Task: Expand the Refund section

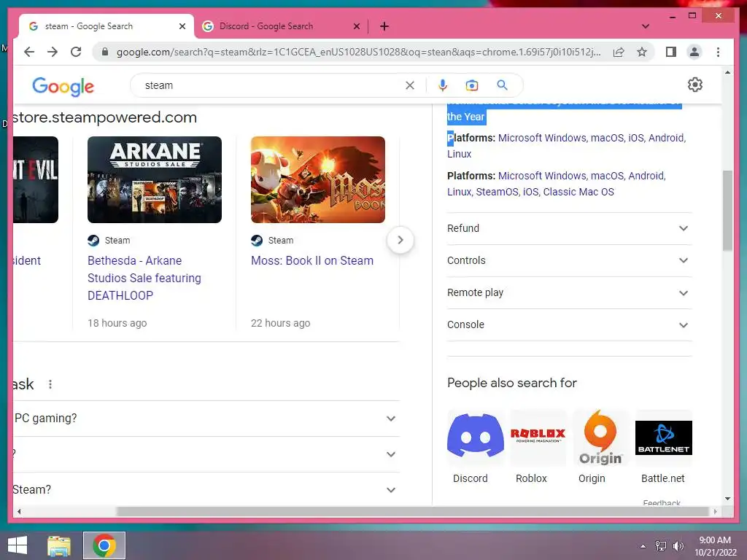Action: click(x=569, y=228)
